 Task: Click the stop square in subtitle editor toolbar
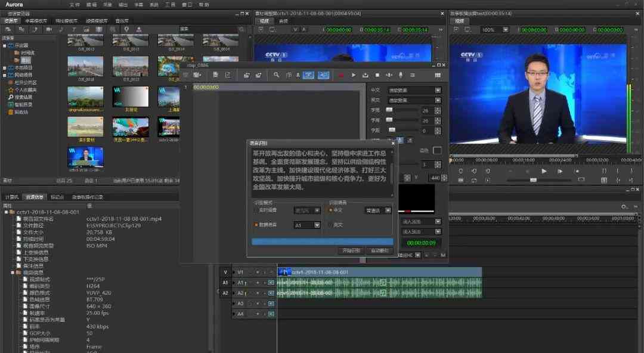tap(377, 75)
